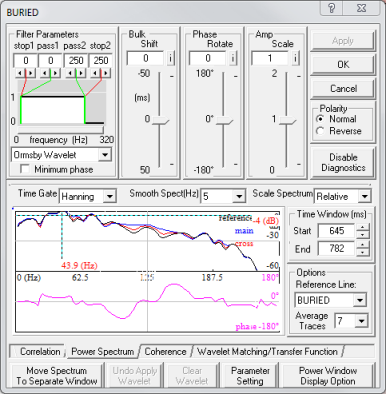The image size is (386, 394).
Task: Enable the Minimum phase checkbox
Action: coord(25,169)
